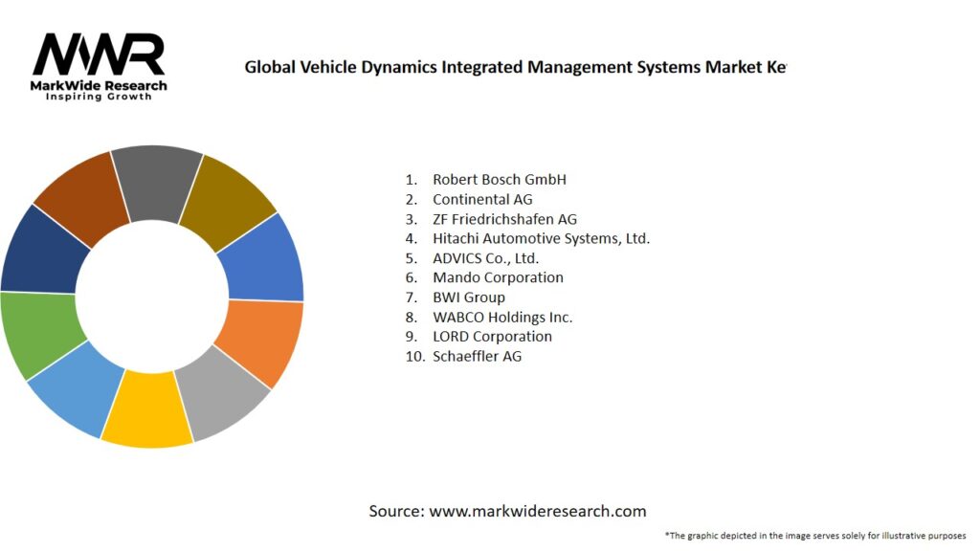Viewport: 980px width, 551px height.
Task: Select the 'Schaeffler AG' entry
Action: click(x=477, y=356)
